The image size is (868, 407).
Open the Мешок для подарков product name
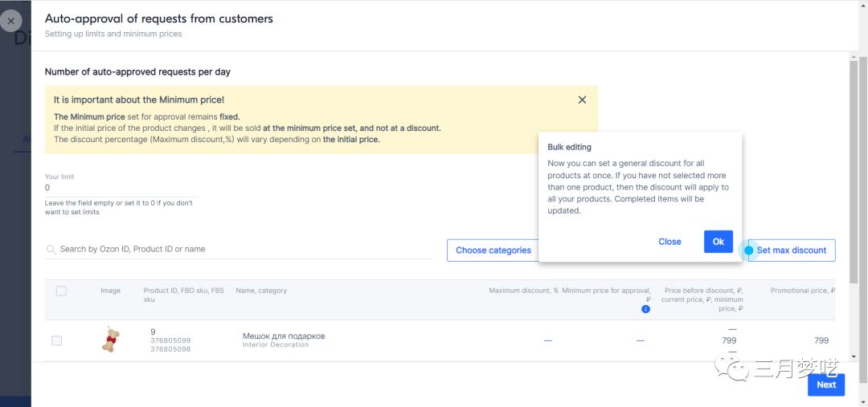pos(284,336)
